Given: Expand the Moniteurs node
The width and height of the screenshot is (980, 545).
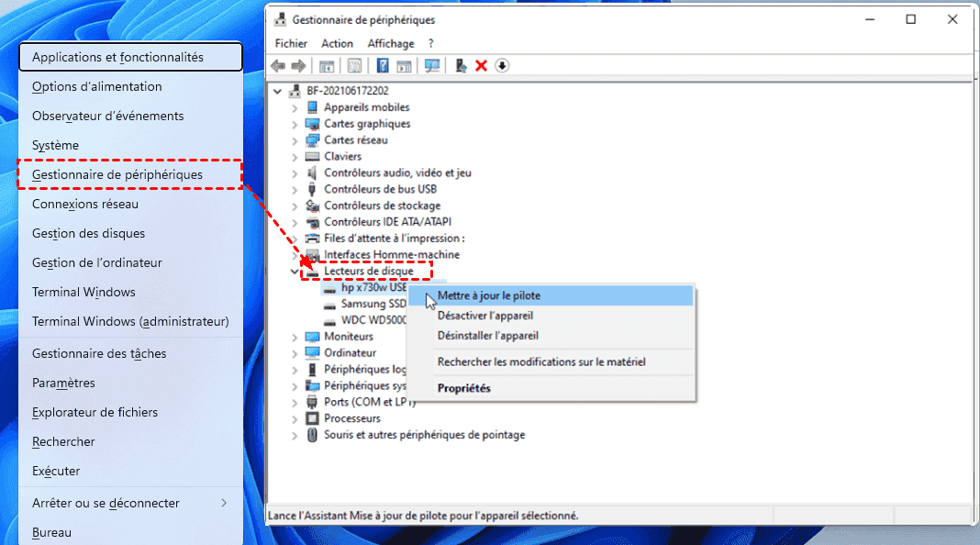Looking at the screenshot, I should (x=295, y=337).
